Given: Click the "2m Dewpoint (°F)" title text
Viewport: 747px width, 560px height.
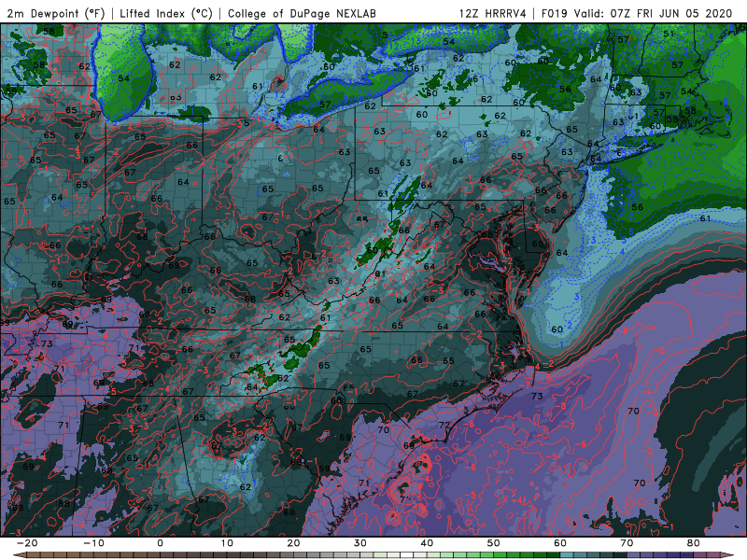Looking at the screenshot, I should [56, 13].
